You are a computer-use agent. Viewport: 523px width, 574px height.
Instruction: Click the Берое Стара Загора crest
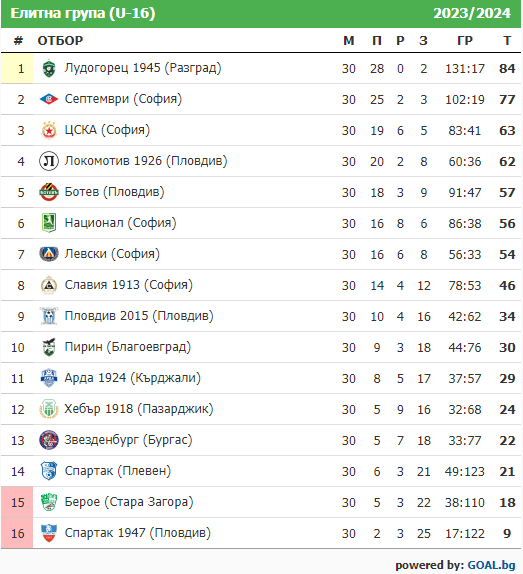click(x=49, y=502)
